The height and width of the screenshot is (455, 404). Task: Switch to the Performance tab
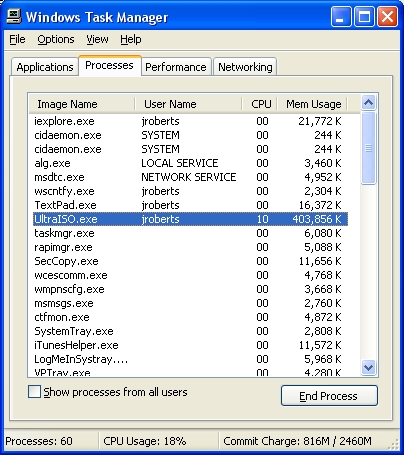[x=176, y=67]
